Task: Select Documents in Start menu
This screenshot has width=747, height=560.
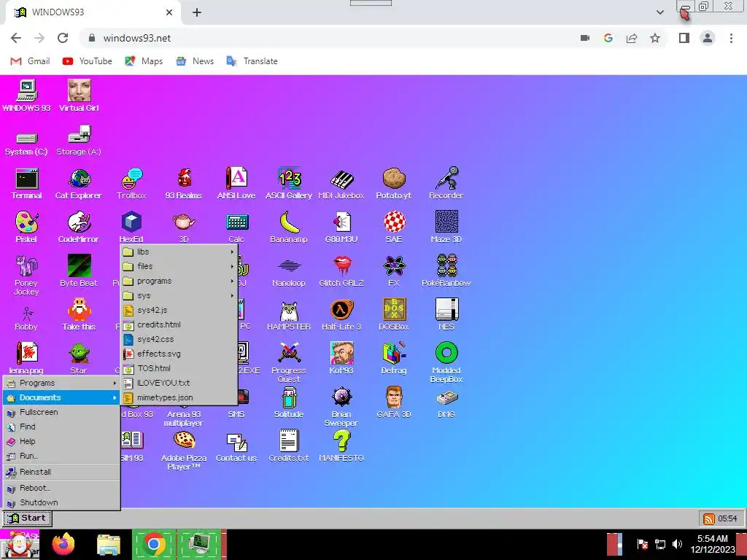Action: pyautogui.click(x=61, y=397)
